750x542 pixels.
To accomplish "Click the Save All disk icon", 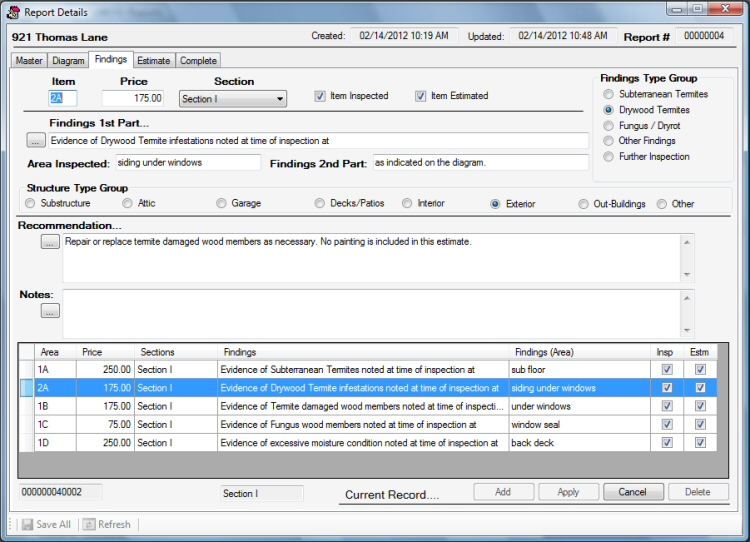I will click(27, 524).
